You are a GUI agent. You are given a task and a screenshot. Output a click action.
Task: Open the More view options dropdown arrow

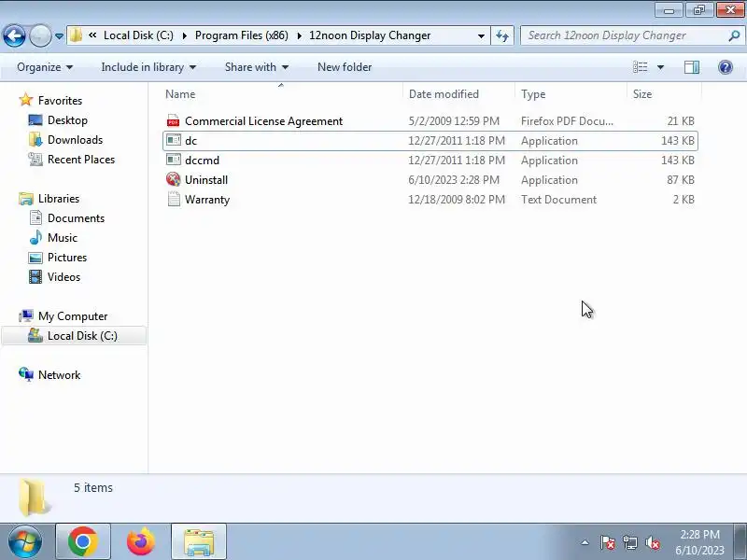660,67
